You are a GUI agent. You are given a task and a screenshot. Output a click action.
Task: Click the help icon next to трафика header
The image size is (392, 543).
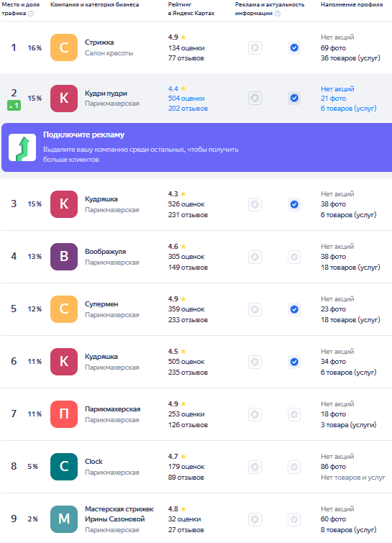(31, 14)
